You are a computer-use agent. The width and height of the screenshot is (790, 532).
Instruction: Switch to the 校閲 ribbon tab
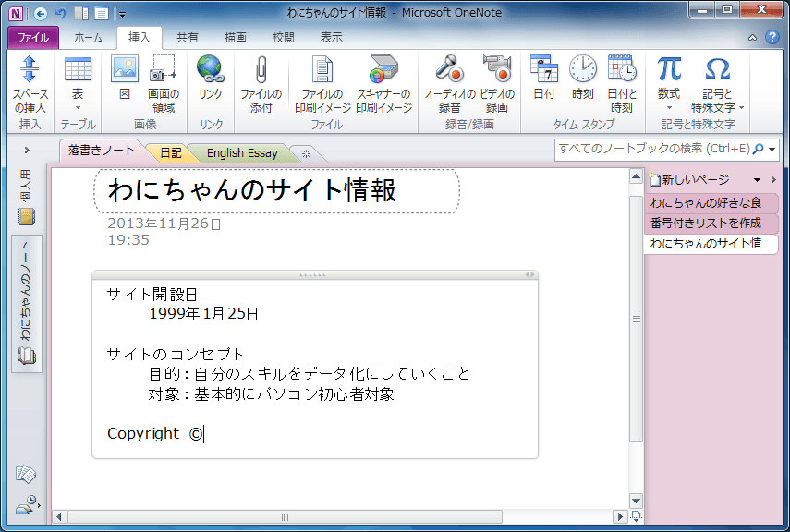[283, 38]
